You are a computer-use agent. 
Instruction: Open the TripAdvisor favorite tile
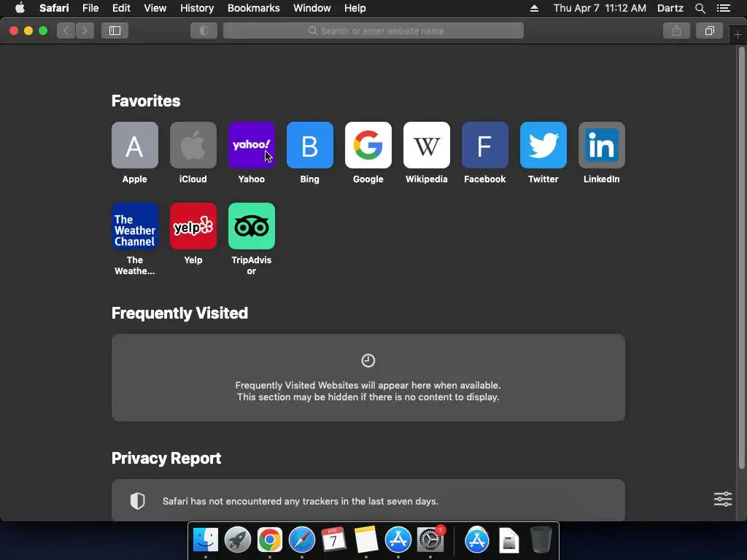click(252, 226)
